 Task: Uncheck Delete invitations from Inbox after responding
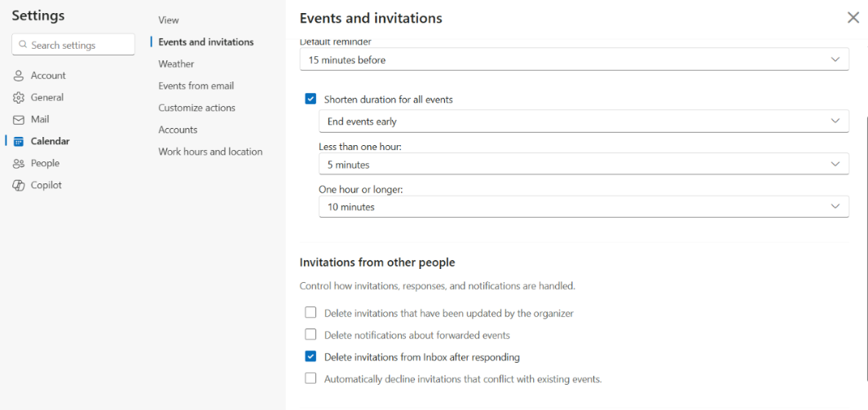pos(311,357)
